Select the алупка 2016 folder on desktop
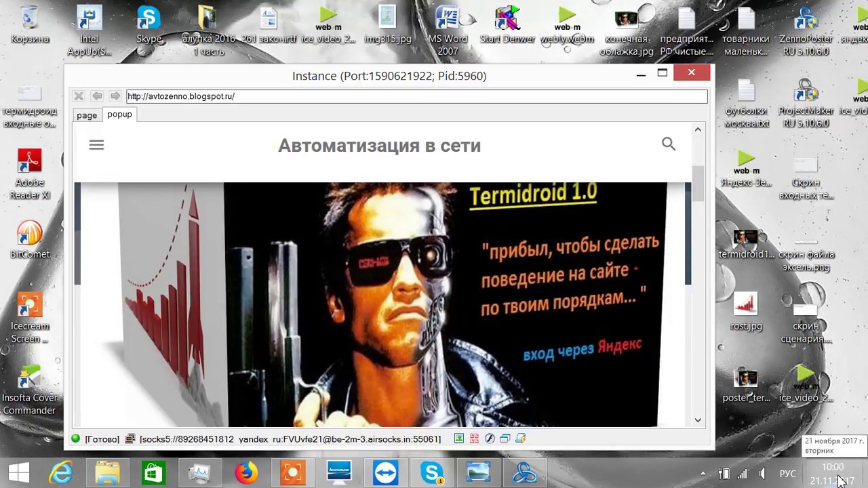This screenshot has height=488, width=868. pyautogui.click(x=208, y=31)
